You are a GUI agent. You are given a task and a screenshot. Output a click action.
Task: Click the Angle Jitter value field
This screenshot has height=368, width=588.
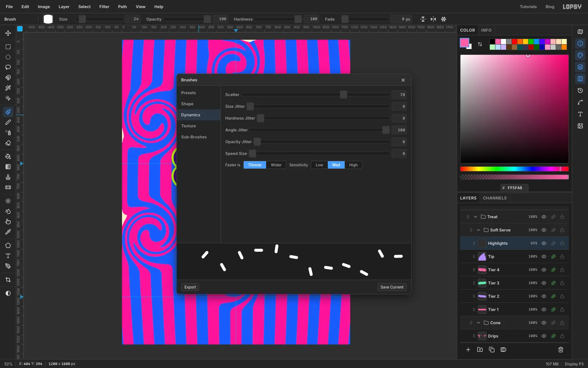coord(399,130)
